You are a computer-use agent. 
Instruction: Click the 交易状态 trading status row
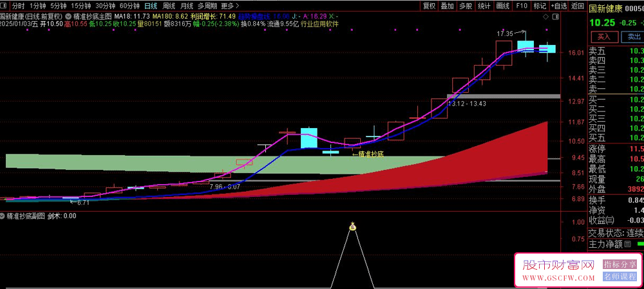coord(616,233)
